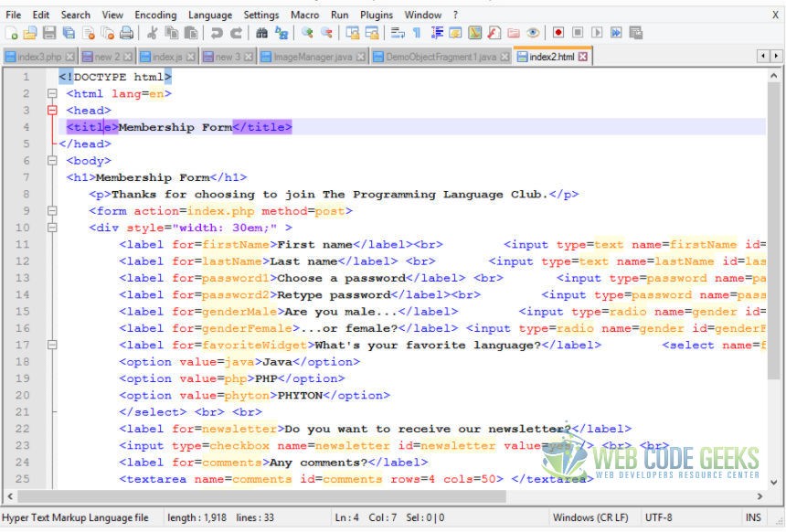Open the Encoding menu
The width and height of the screenshot is (786, 532).
[155, 15]
